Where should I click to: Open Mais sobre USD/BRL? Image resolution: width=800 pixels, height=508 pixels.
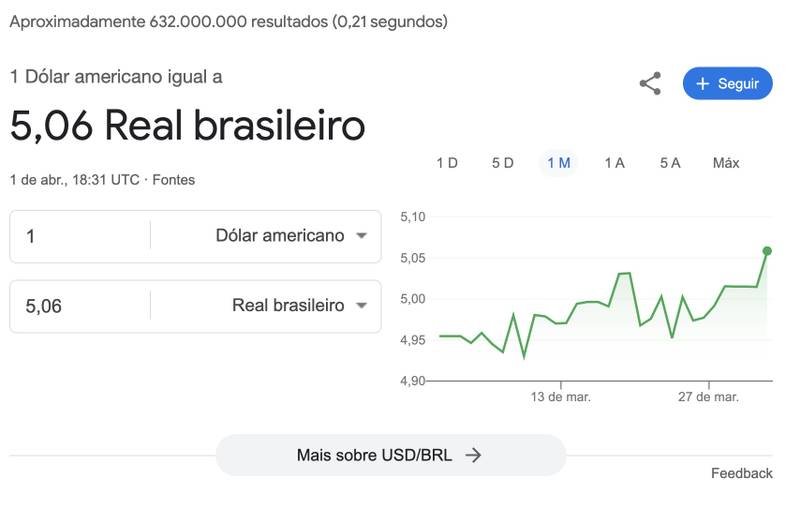point(390,455)
